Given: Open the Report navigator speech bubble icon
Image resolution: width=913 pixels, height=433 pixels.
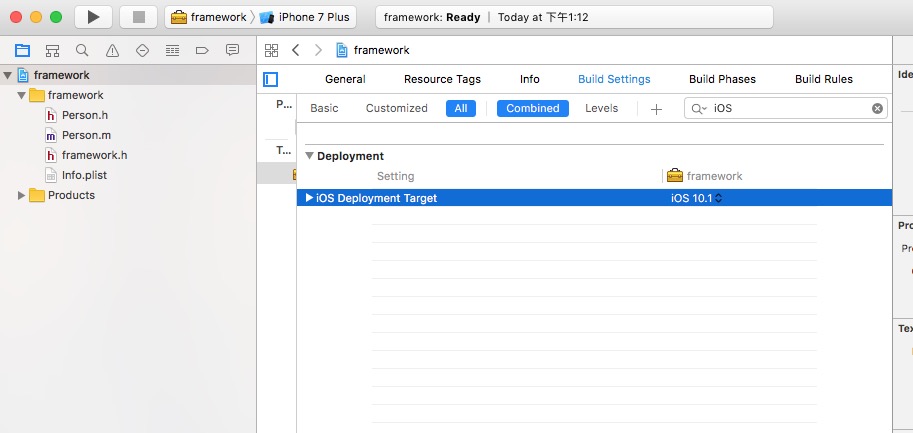Looking at the screenshot, I should [232, 51].
